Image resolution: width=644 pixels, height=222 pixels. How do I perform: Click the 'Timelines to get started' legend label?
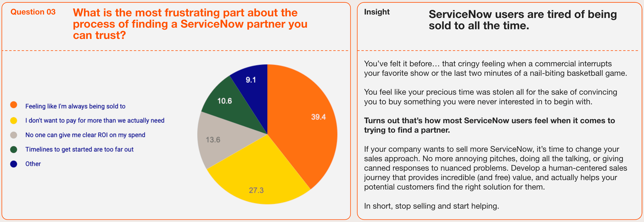pyautogui.click(x=79, y=150)
